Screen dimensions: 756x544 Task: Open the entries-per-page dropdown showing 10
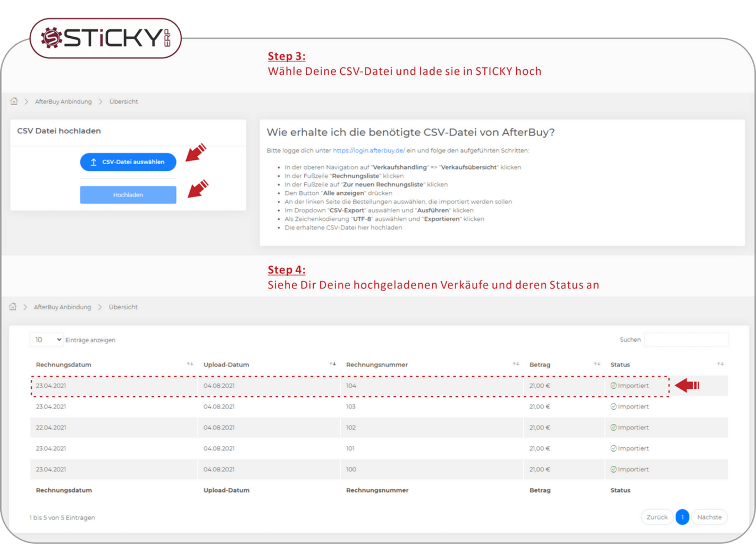tap(47, 339)
